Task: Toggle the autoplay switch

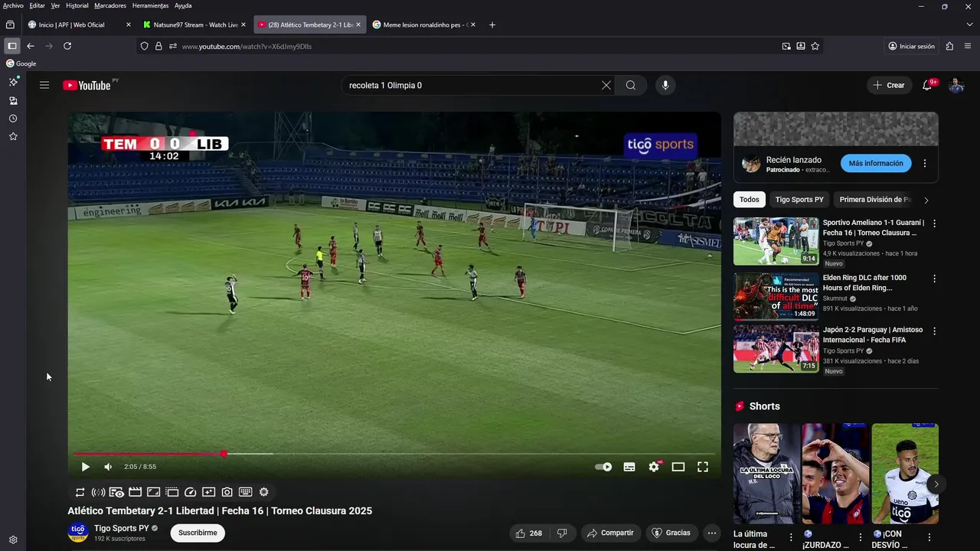Action: (603, 467)
